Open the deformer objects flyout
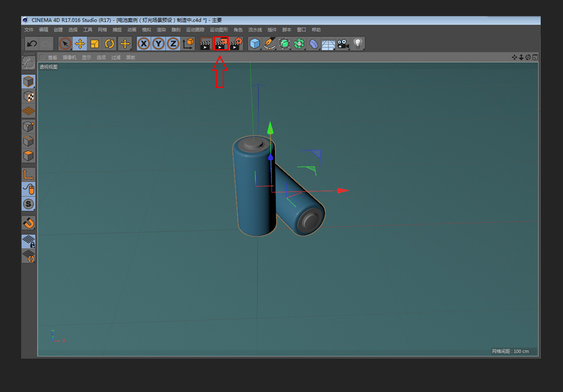The width and height of the screenshot is (563, 392). pyautogui.click(x=313, y=43)
